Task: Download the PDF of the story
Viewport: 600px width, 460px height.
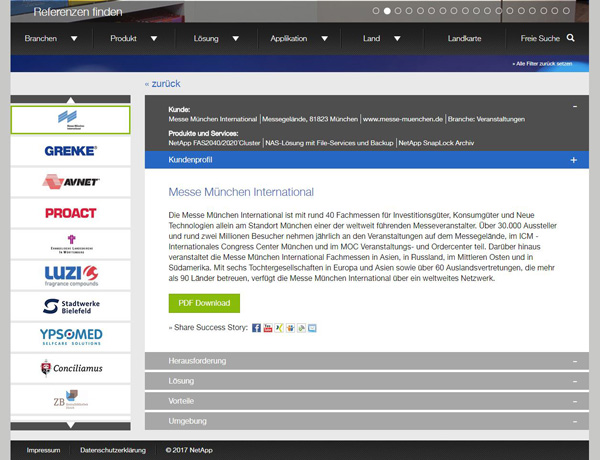Action: pyautogui.click(x=204, y=303)
